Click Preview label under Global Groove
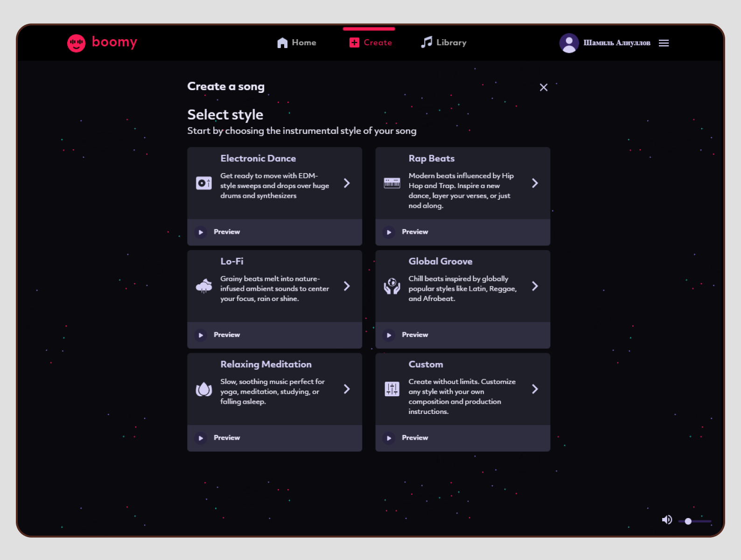This screenshot has width=741, height=560. click(x=415, y=335)
